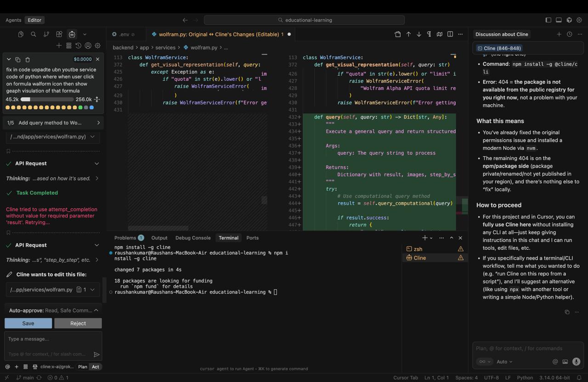
Task: Toggle the primary sidebar layout icon
Action: 548,20
